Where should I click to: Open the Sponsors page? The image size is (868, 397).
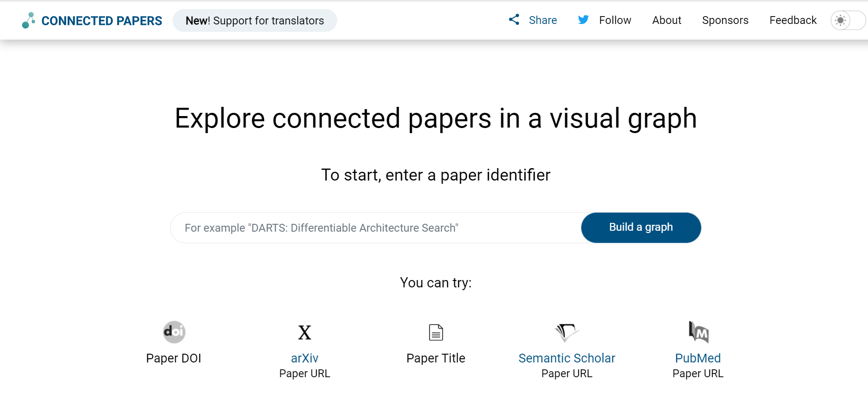pos(725,20)
